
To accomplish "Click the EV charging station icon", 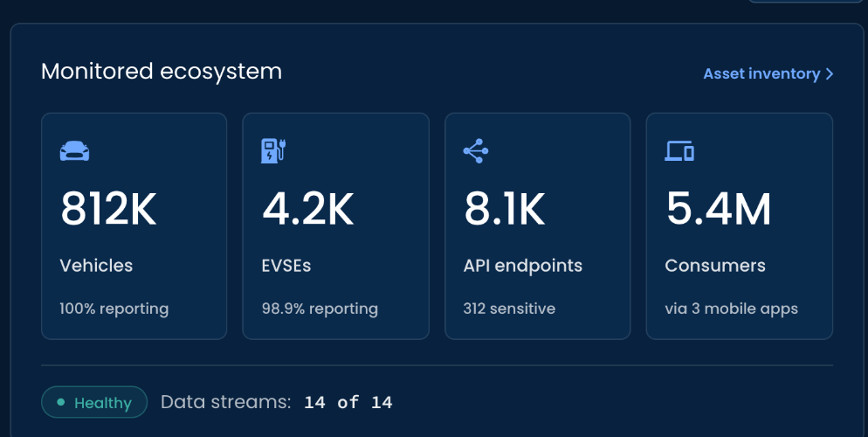I will 273,151.
